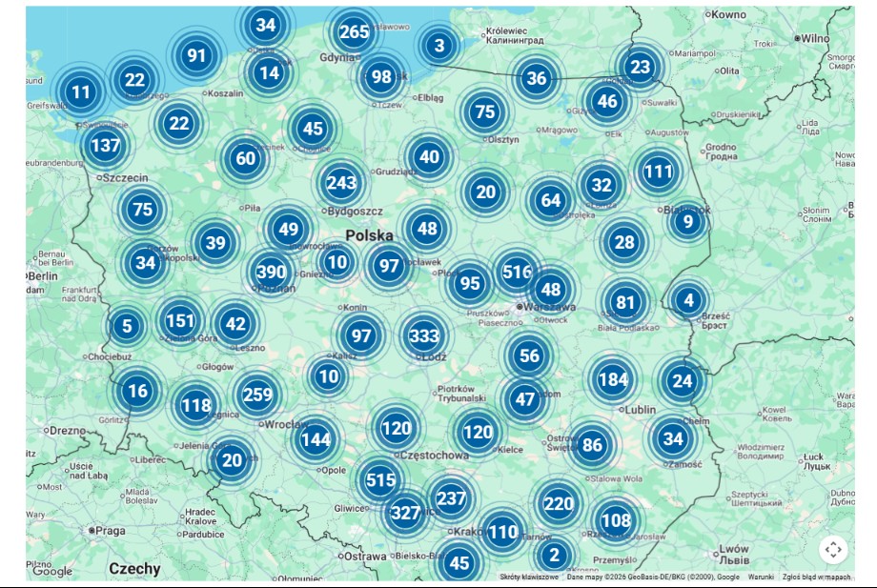Screen dimensions: 877x588
Task: Select cluster marker 32
Action: 602,185
